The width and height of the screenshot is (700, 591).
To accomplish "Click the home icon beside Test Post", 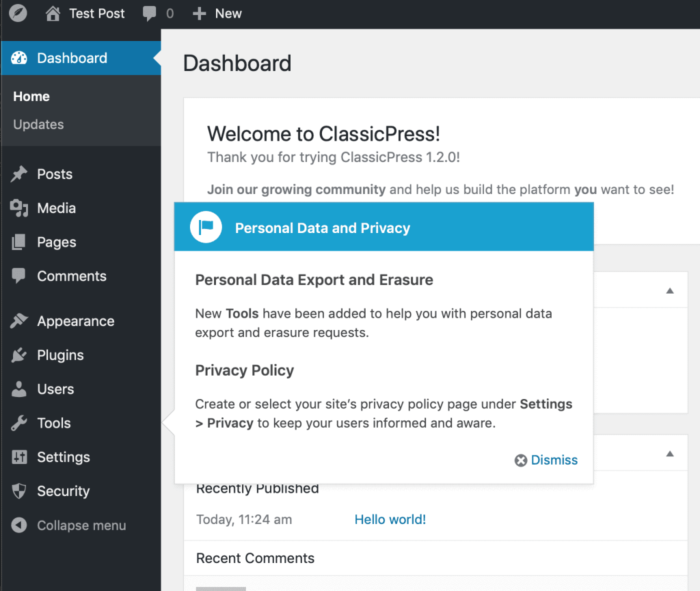I will 53,14.
